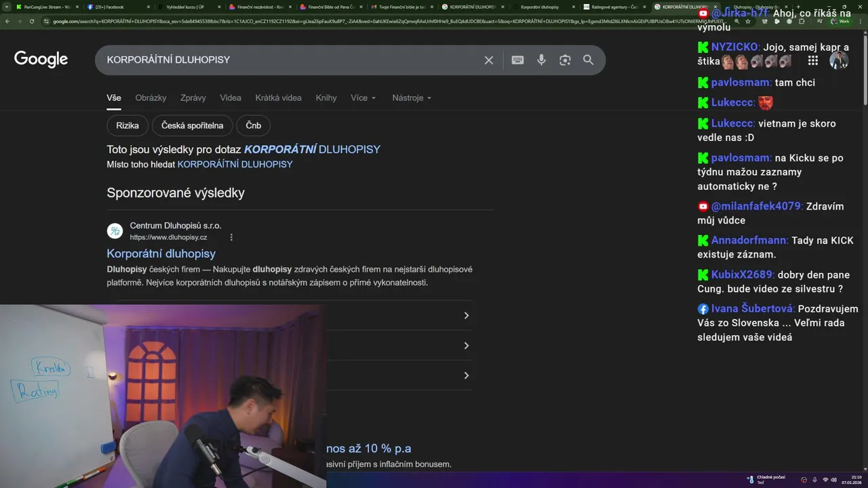
Task: Search by image using the lens icon
Action: point(565,60)
